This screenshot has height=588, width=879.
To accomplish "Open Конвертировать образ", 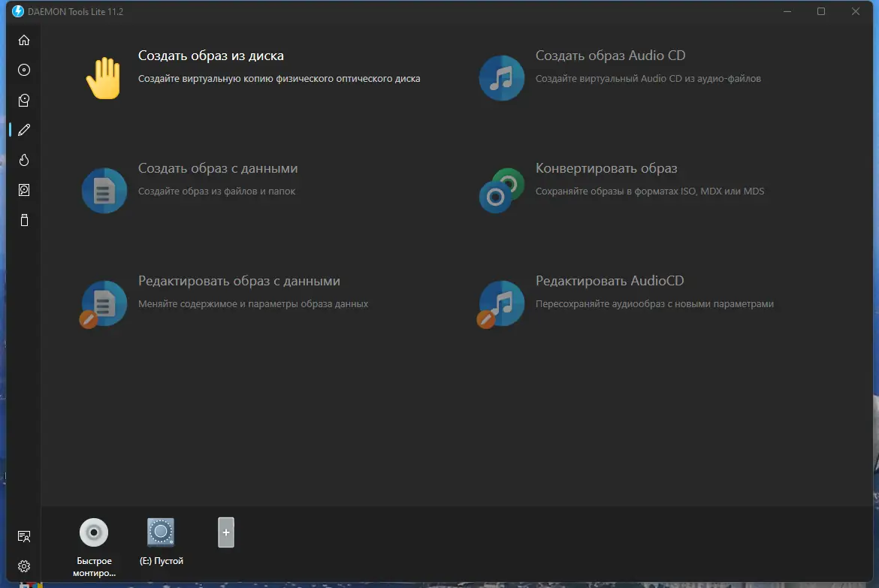I will coord(606,168).
